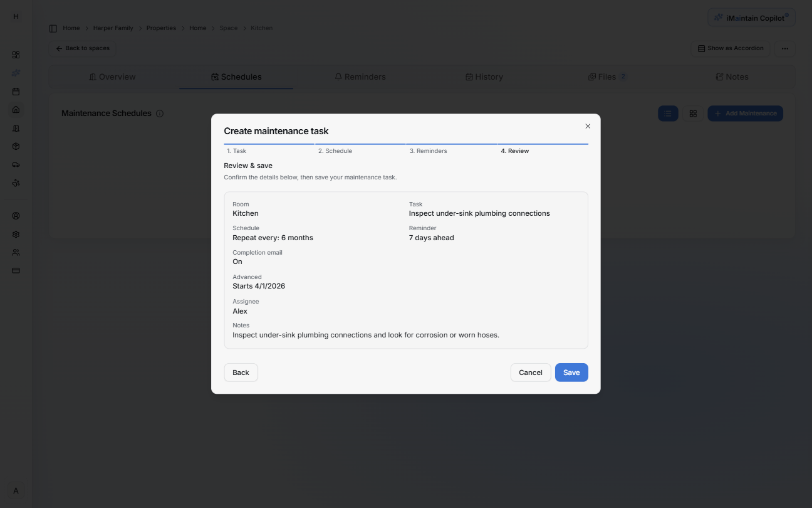Open the vehicles car icon in sidebar
The width and height of the screenshot is (812, 508).
(x=16, y=164)
